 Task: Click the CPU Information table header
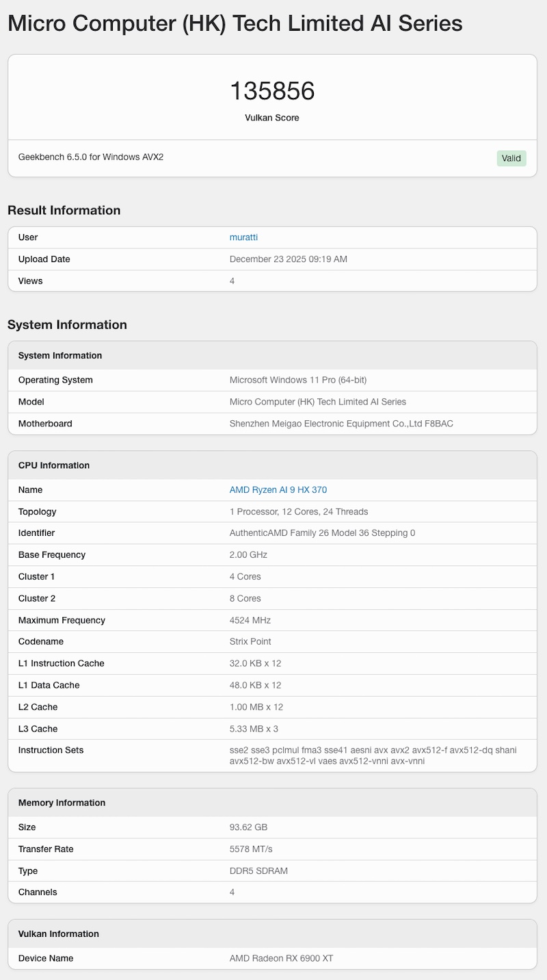(54, 465)
